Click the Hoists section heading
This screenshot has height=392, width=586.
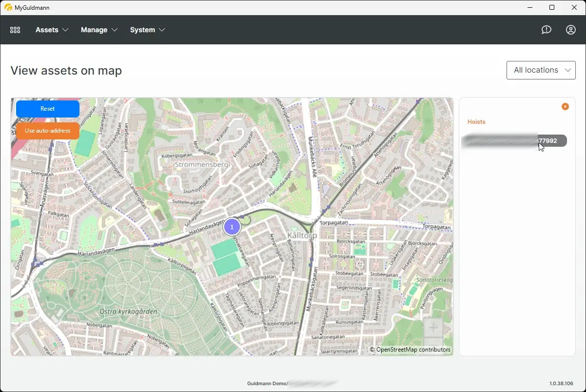pos(476,122)
